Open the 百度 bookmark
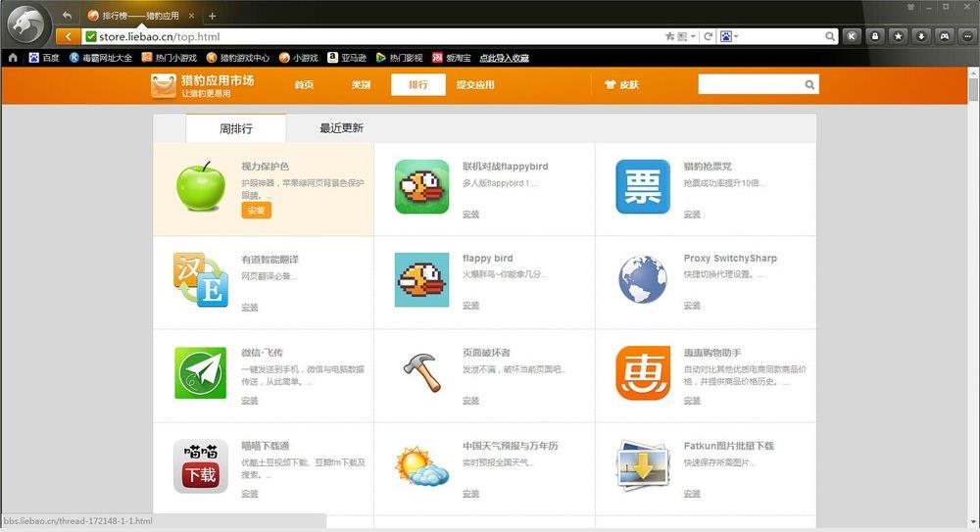Screen dimensions: 980x532 coord(44,58)
